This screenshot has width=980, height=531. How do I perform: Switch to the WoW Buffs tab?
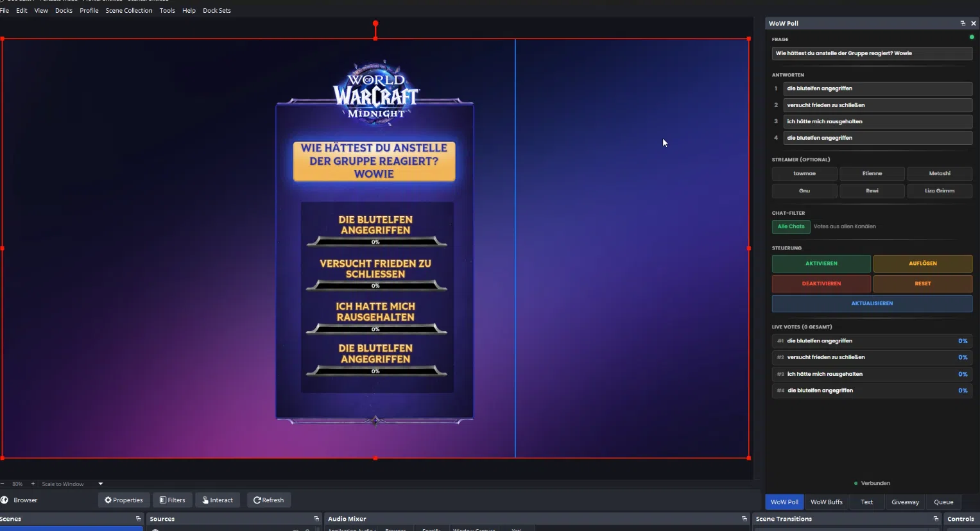point(826,502)
